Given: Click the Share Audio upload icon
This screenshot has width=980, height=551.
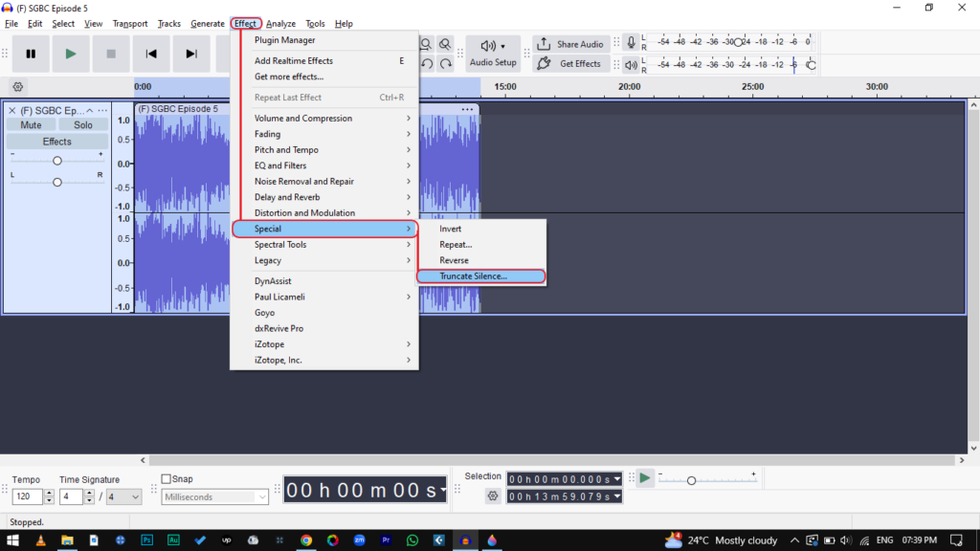Looking at the screenshot, I should (544, 44).
